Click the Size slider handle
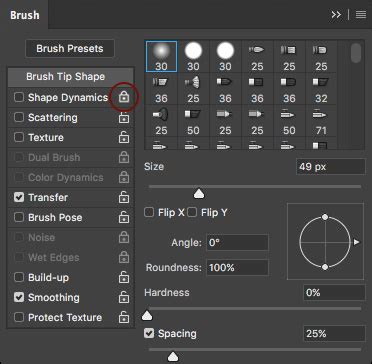 click(x=199, y=194)
